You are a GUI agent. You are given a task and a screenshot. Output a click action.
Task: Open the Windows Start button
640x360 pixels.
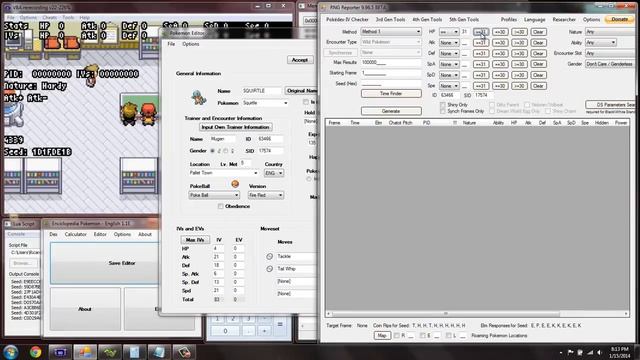[11, 352]
